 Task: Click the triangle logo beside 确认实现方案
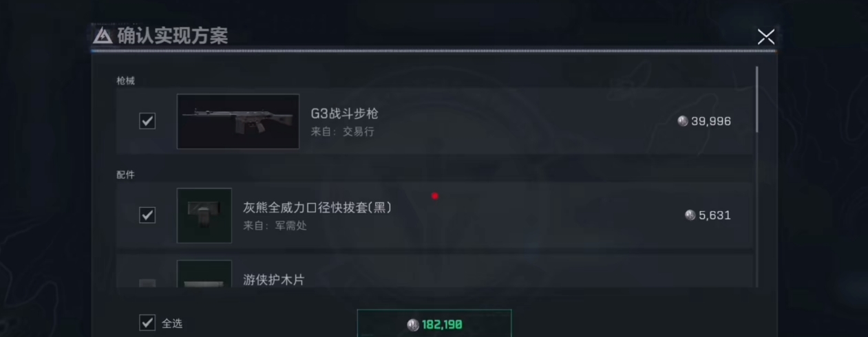pyautogui.click(x=103, y=36)
